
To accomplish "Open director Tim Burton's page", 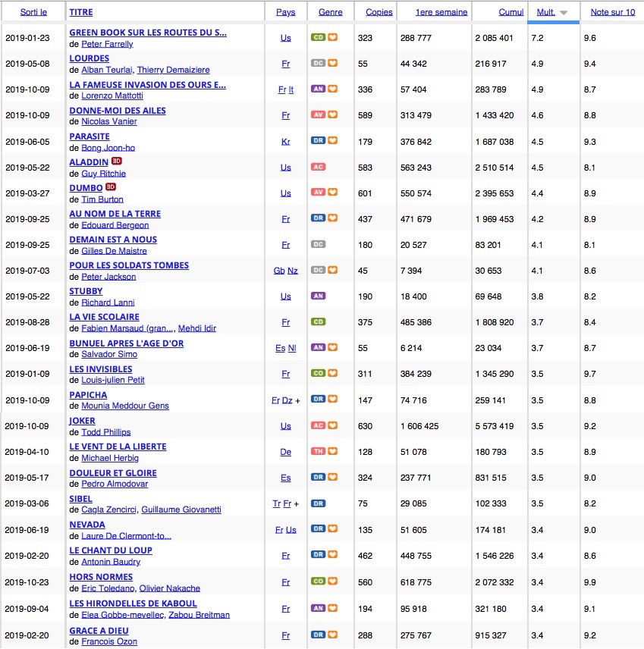I will 102,199.
